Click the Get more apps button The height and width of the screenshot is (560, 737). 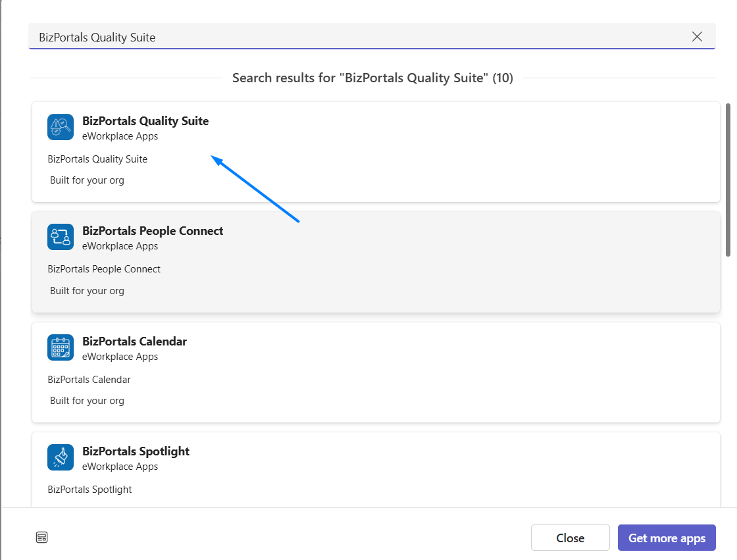click(x=667, y=538)
